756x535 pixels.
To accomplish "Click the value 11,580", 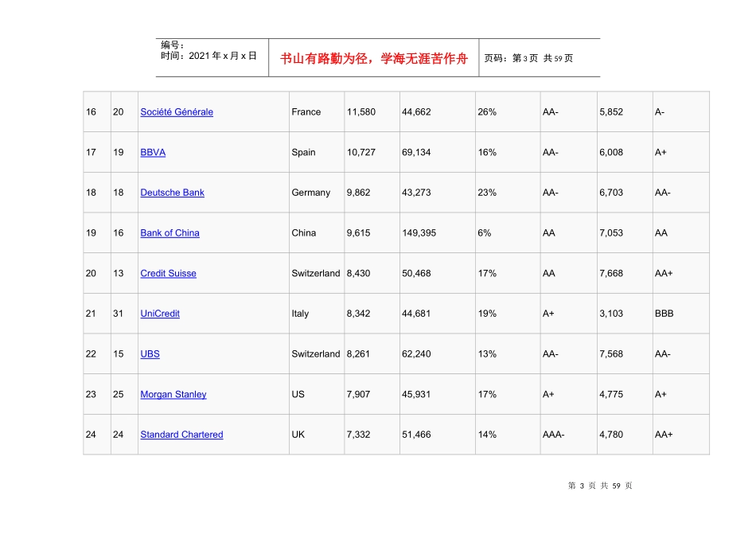I will pos(361,112).
